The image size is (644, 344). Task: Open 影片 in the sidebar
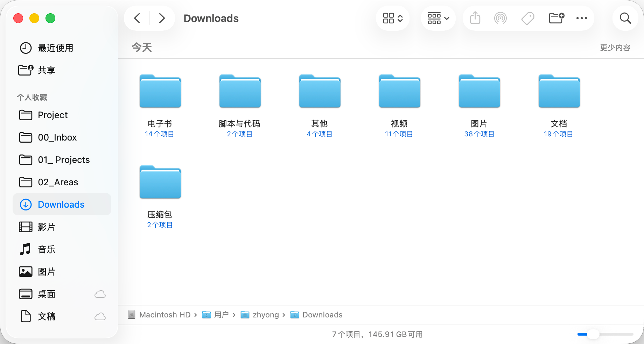tap(62, 227)
